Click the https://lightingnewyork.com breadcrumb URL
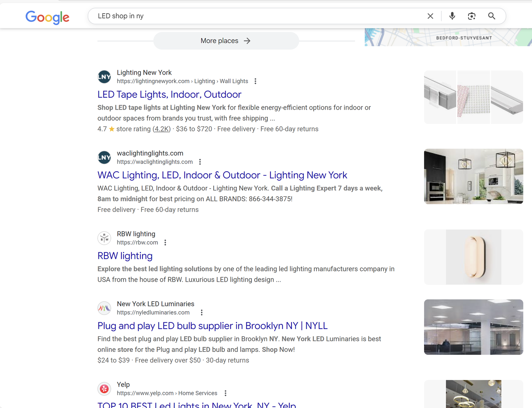The image size is (532, 408). coord(183,81)
